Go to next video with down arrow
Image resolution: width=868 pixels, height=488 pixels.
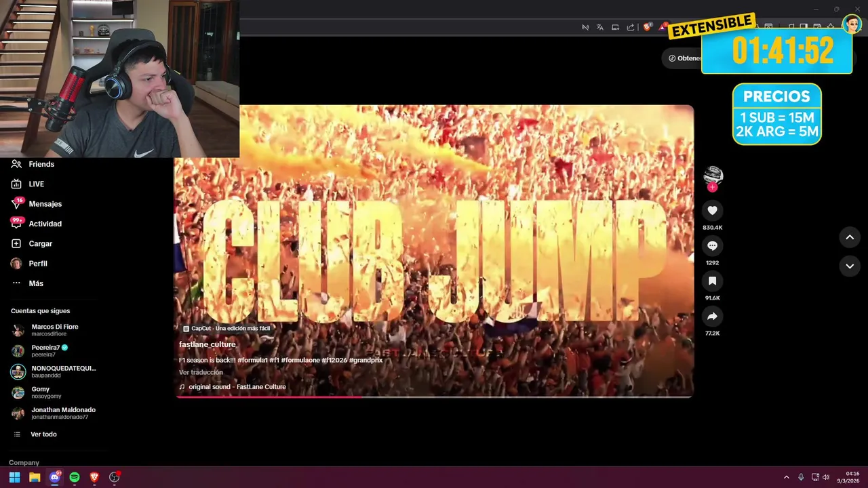point(850,266)
